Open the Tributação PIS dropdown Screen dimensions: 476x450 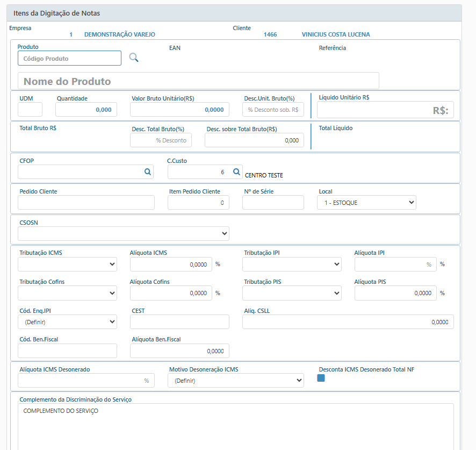292,293
